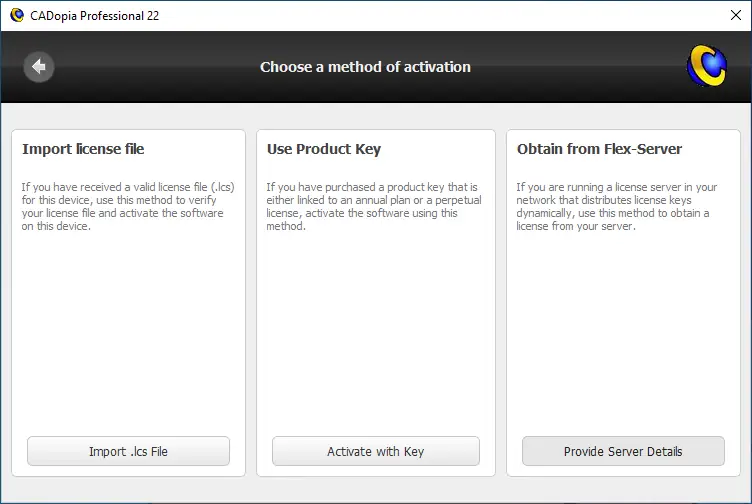Click the dark header banner left of the title
Image resolution: width=752 pixels, height=504 pixels.
[x=150, y=67]
